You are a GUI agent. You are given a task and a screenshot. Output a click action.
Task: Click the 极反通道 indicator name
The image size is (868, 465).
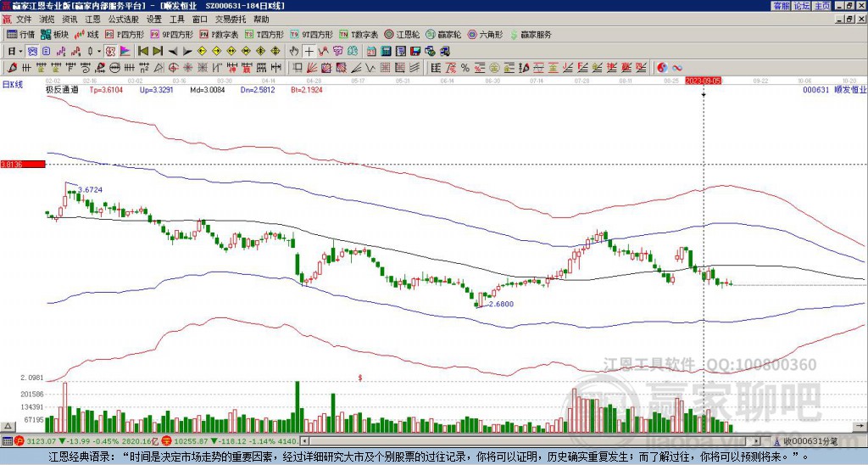[x=62, y=89]
